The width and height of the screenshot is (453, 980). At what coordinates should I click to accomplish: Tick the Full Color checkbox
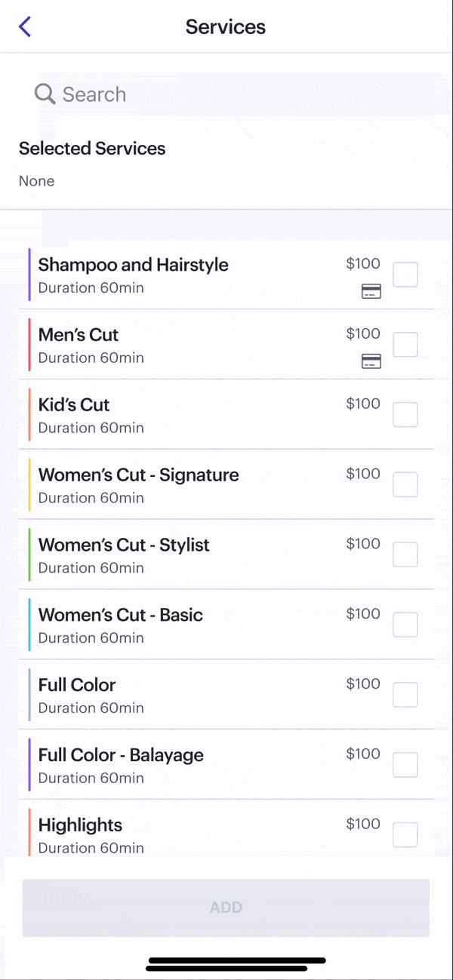click(x=405, y=695)
